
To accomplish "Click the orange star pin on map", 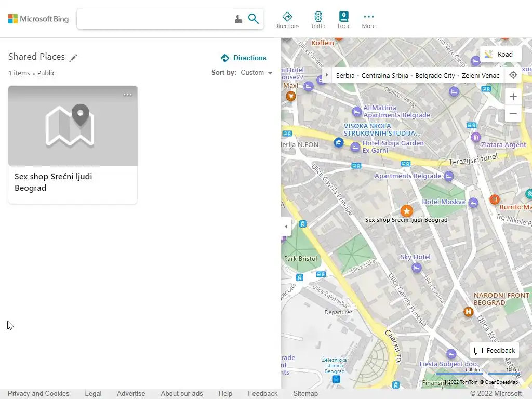I will (x=406, y=211).
